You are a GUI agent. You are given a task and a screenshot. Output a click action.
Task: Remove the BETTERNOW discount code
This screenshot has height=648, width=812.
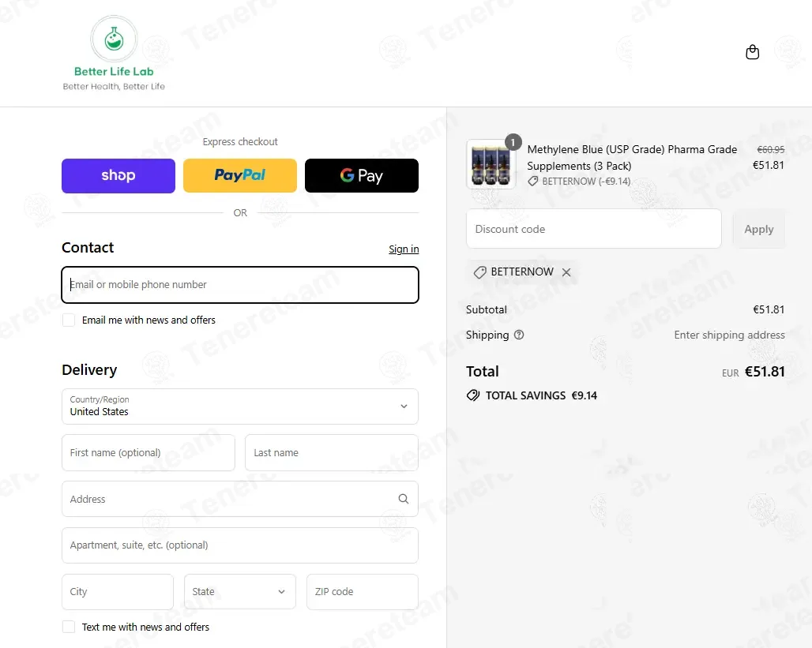click(566, 272)
